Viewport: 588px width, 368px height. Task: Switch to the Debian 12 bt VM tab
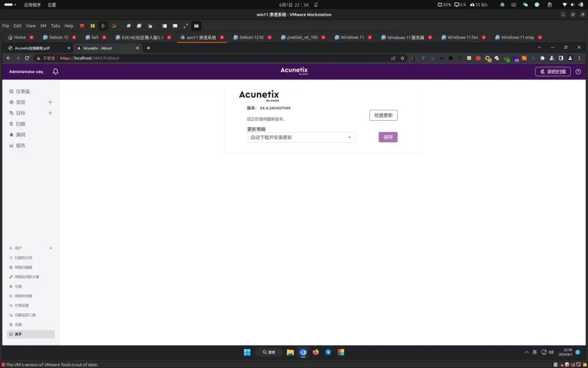point(252,37)
